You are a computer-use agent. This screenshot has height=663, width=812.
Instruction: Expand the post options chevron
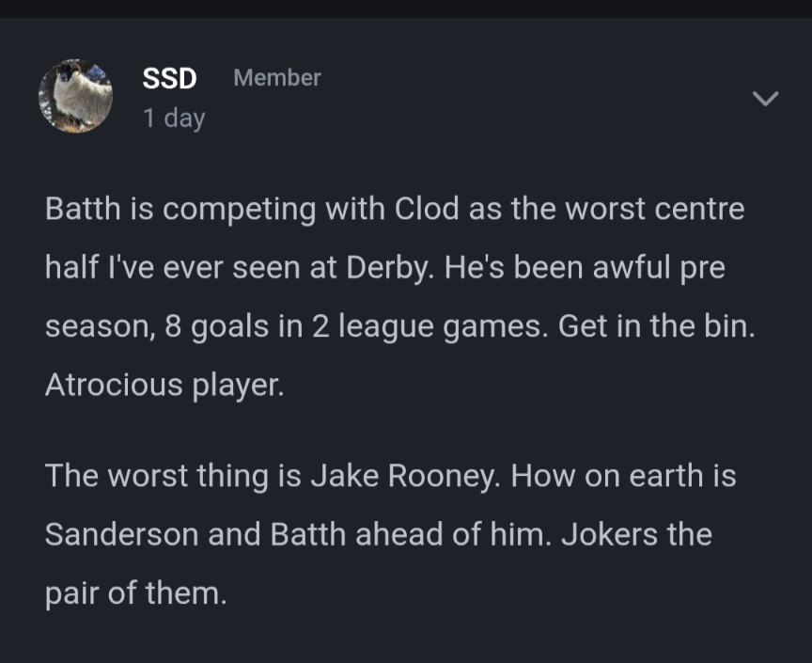[765, 98]
